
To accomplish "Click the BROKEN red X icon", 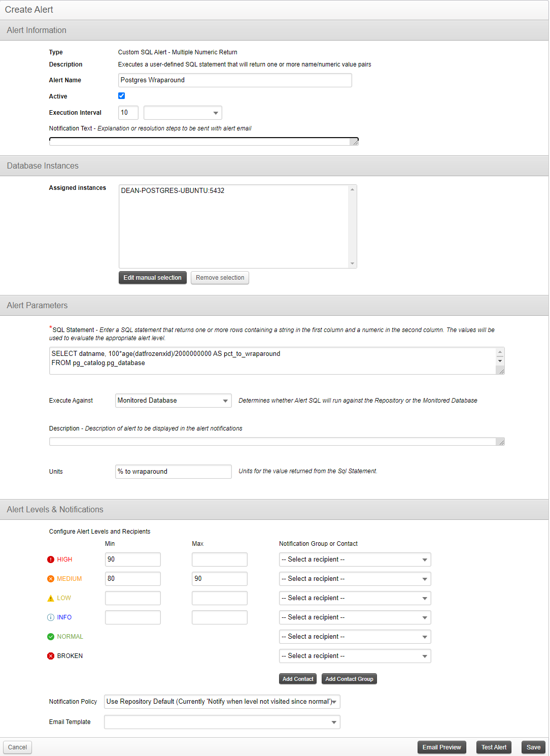I will (x=51, y=656).
